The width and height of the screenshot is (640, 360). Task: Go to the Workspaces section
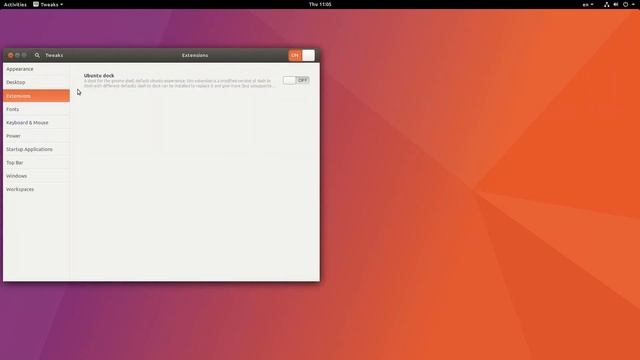(36, 189)
